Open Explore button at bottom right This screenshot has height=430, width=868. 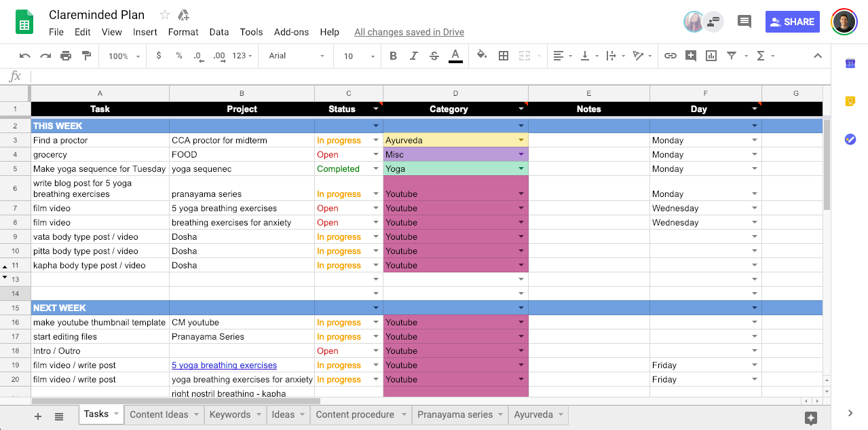(810, 417)
